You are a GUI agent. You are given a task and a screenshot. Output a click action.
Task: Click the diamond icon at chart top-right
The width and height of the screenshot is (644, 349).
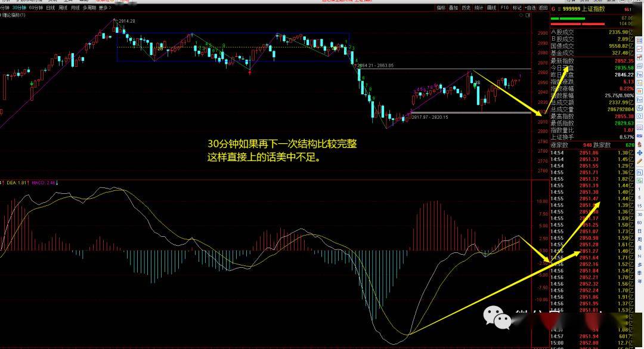[521, 15]
